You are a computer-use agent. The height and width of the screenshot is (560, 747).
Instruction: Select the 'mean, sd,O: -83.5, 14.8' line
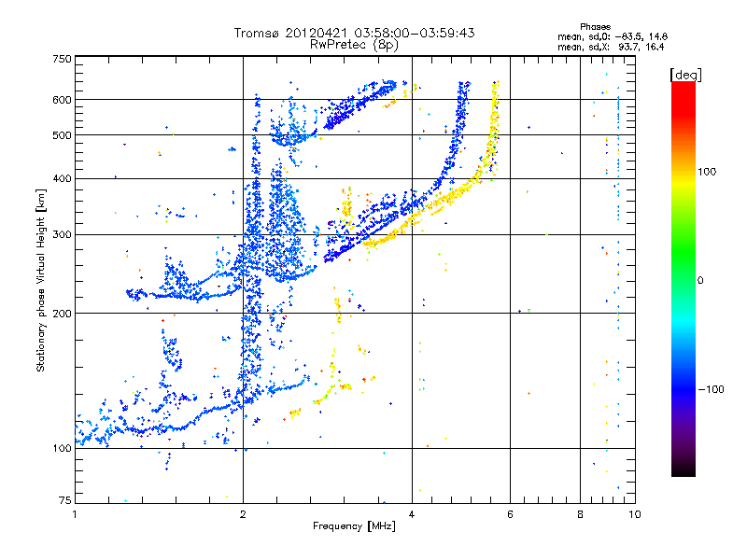tap(613, 36)
